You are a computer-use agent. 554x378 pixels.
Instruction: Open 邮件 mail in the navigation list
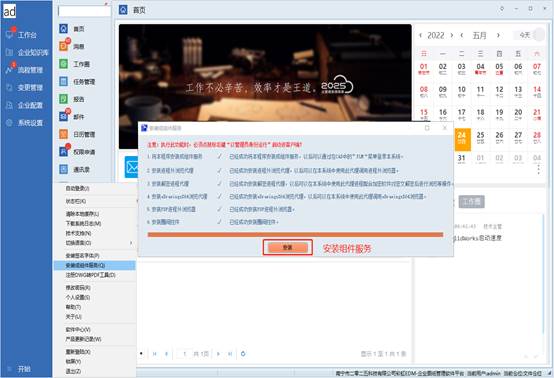[x=72, y=117]
